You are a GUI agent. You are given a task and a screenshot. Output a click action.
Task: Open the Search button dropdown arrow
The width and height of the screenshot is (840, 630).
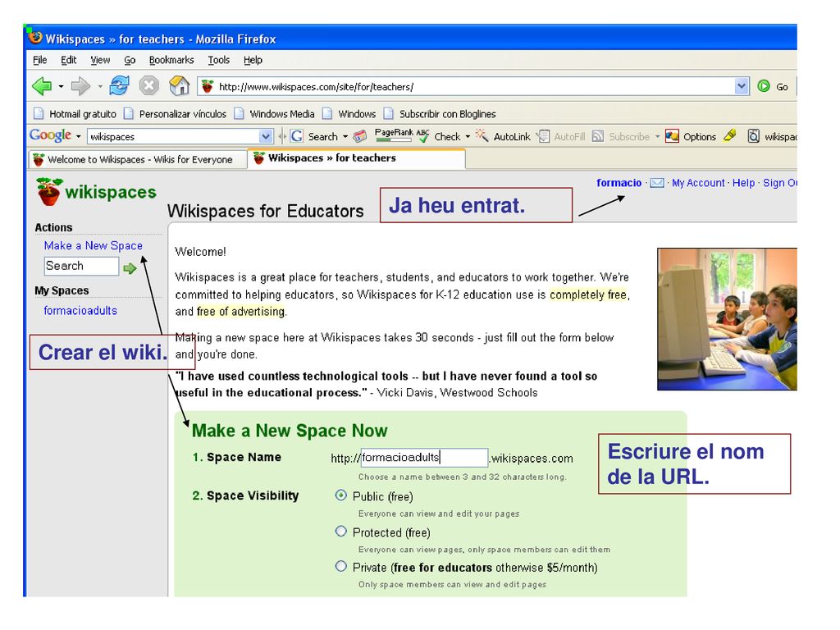click(345, 137)
